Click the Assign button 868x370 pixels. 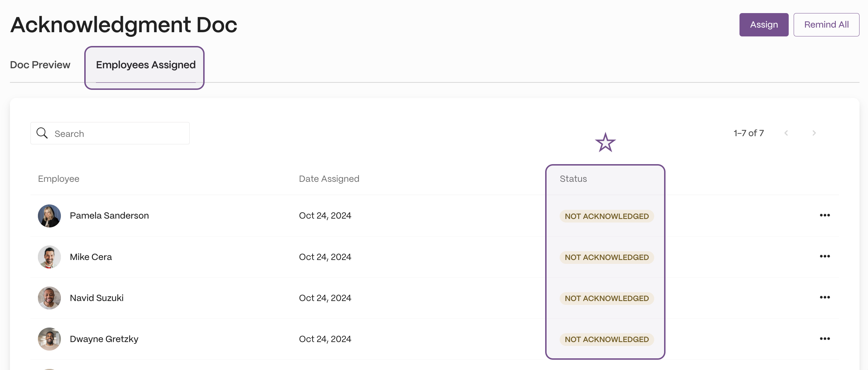764,25
